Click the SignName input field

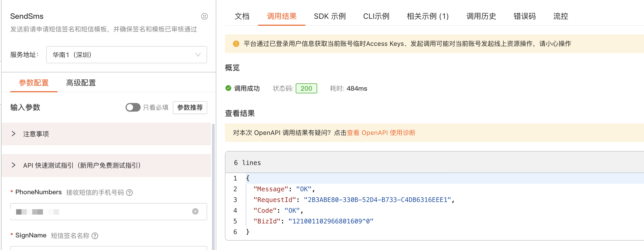tap(109, 248)
